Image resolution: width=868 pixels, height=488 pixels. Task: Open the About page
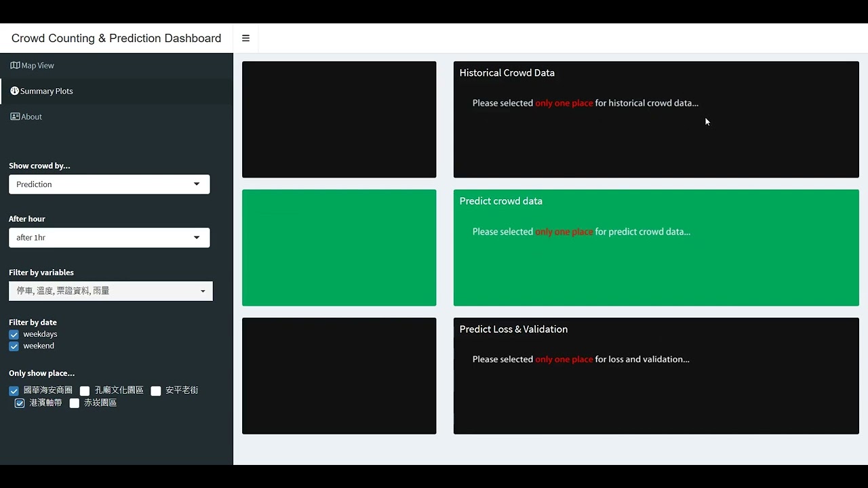(x=117, y=117)
